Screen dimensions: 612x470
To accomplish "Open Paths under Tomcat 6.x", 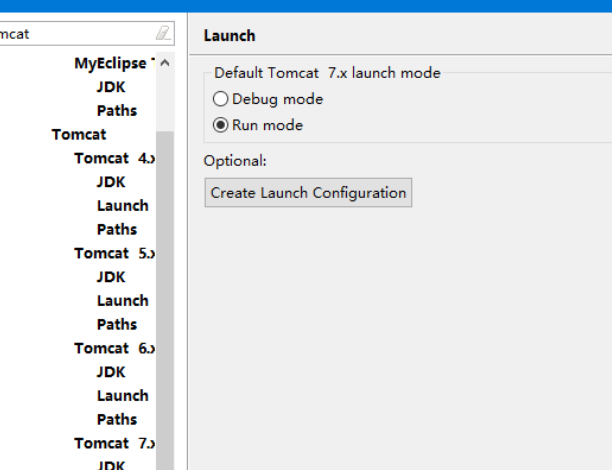I will pos(117,420).
